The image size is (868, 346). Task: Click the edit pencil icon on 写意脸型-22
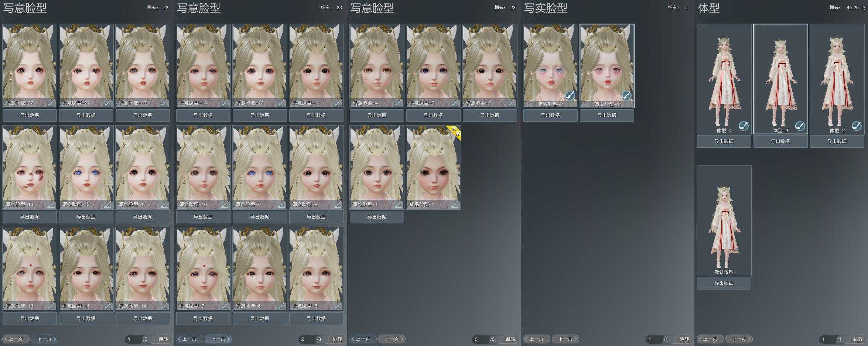pos(51,103)
